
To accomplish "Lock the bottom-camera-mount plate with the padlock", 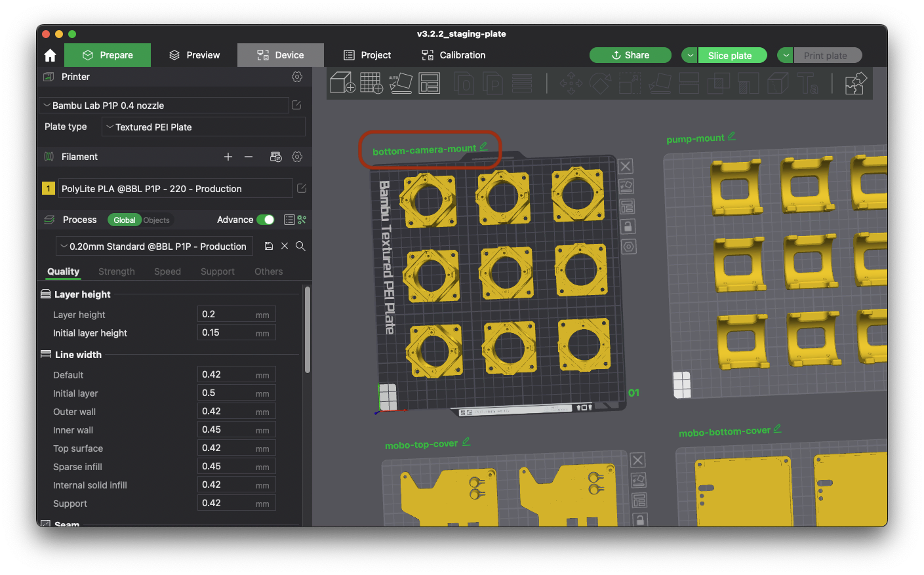I will pyautogui.click(x=628, y=227).
